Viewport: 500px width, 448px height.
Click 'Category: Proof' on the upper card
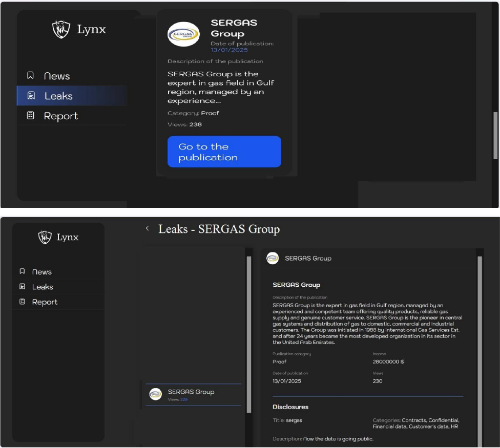(193, 113)
